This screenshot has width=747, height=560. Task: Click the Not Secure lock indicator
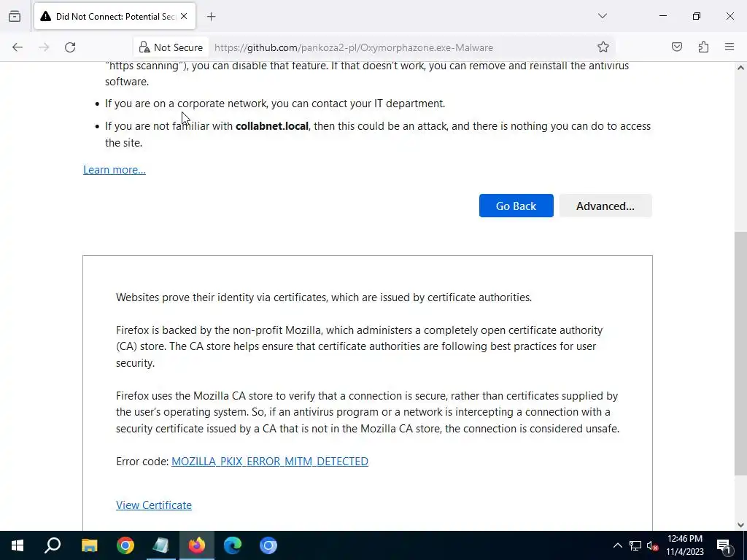(x=171, y=47)
